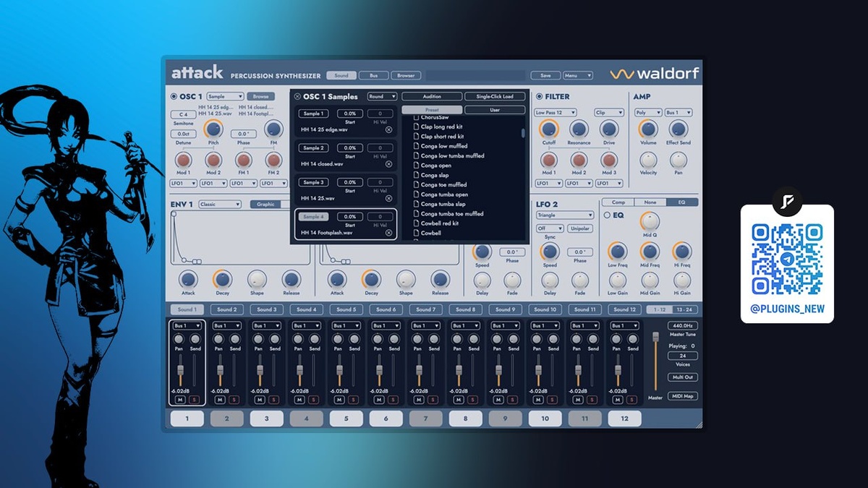Screen dimensions: 868x488
Task: Remove HH 14 25 edge.wav from Sample 1
Action: (x=388, y=130)
